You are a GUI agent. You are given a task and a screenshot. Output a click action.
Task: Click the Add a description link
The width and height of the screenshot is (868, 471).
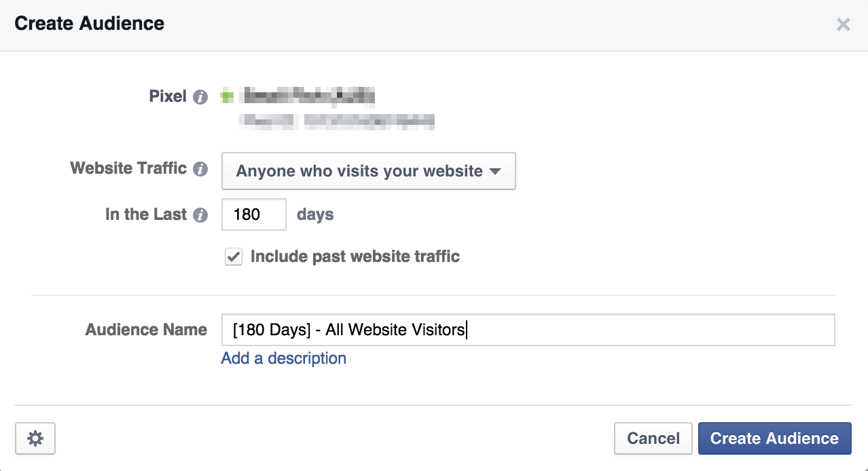click(284, 358)
